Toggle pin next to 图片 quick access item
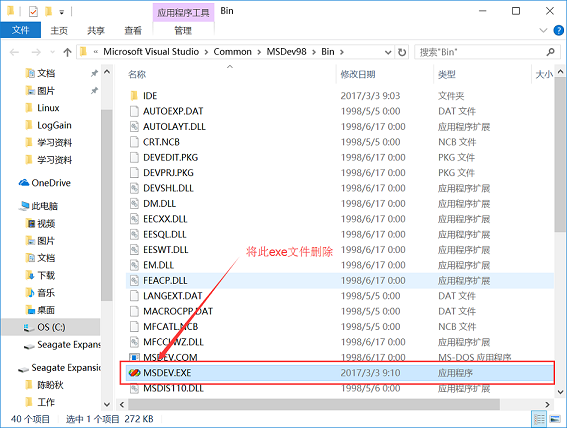The width and height of the screenshot is (567, 428). point(94,91)
